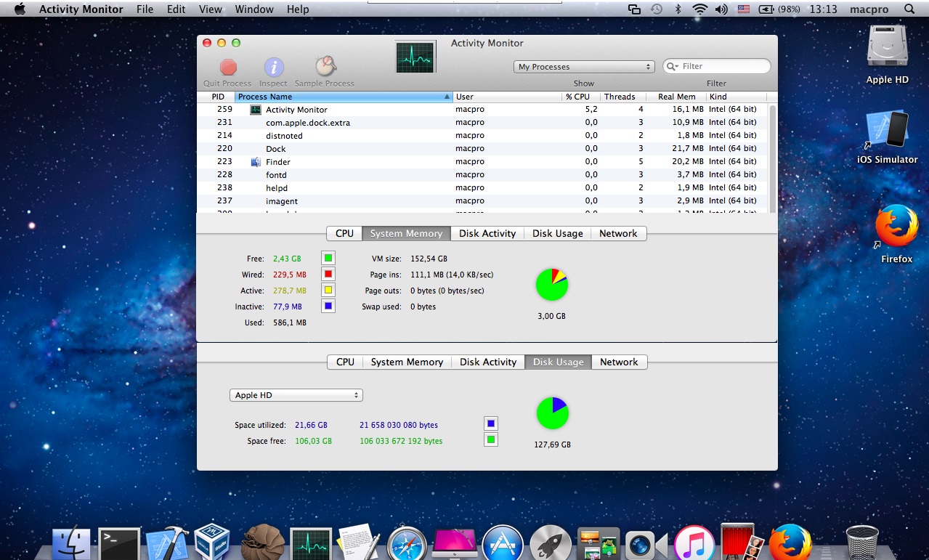The width and height of the screenshot is (929, 560).
Task: Launch VirtualBox from the Dock
Action: point(213,542)
